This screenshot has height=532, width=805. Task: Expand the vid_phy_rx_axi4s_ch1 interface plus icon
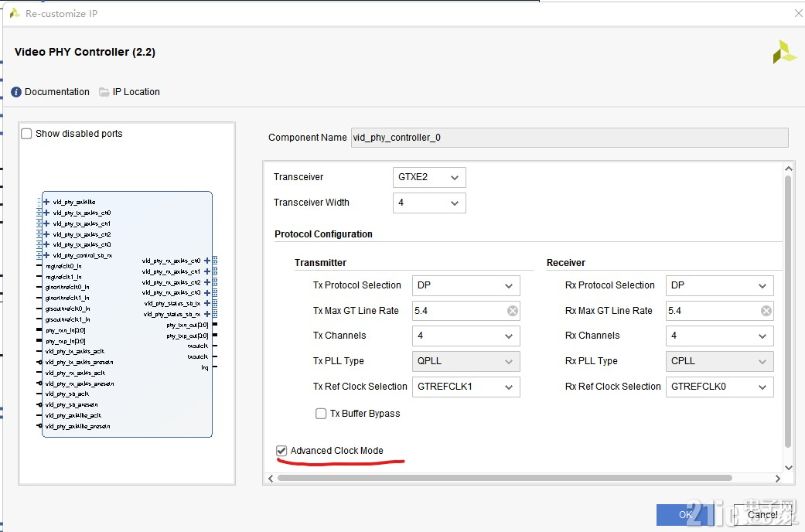tap(207, 271)
